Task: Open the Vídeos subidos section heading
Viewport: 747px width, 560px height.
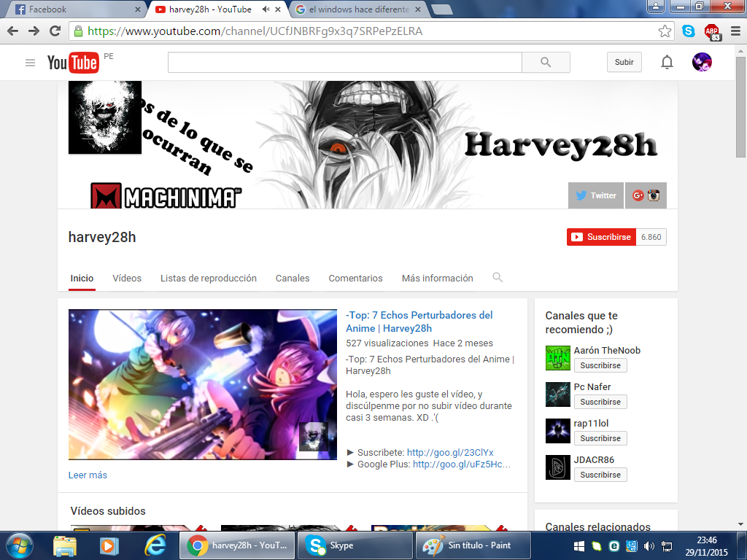Action: coord(108,511)
